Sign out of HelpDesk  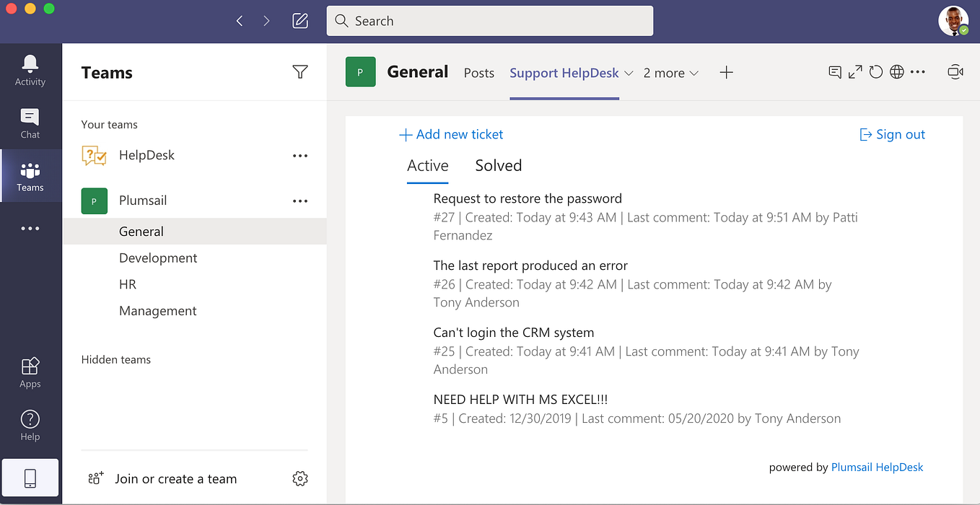pyautogui.click(x=892, y=134)
